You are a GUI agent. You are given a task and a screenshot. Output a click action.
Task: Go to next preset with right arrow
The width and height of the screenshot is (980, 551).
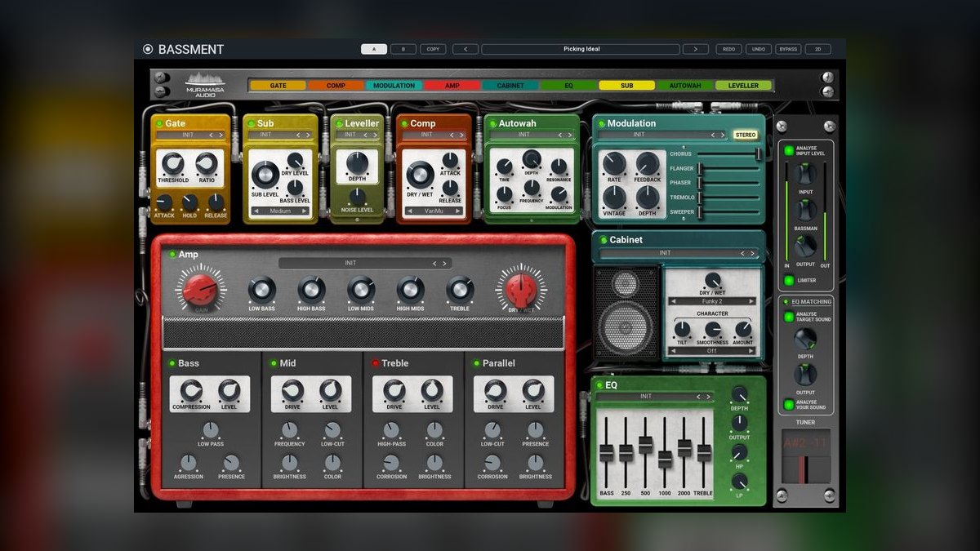click(695, 49)
